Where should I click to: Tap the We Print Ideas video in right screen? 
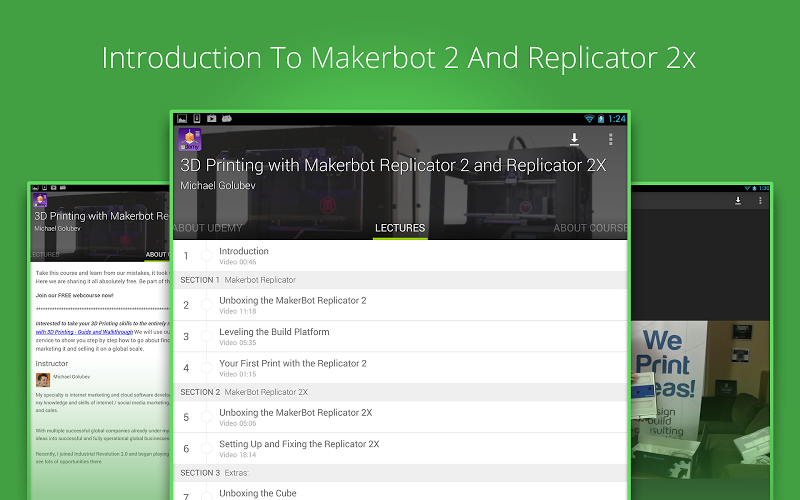(700, 399)
